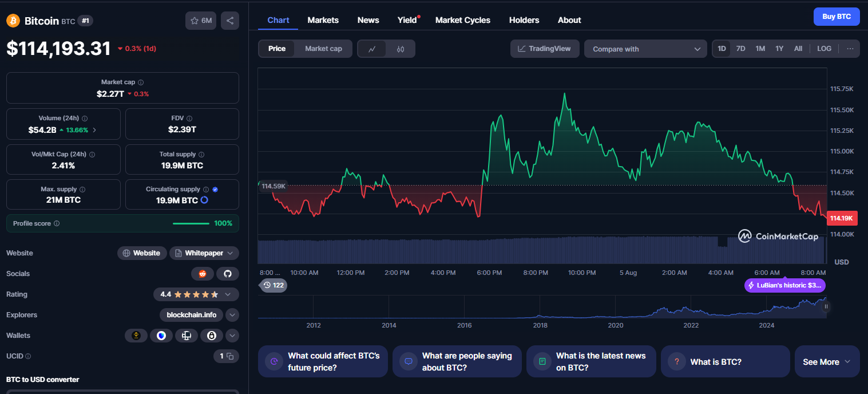Select the third wallet icon in Wallets row

pyautogui.click(x=187, y=336)
